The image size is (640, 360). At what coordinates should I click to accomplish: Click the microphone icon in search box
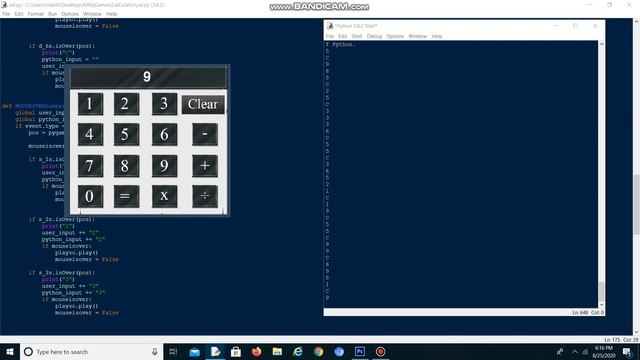click(x=155, y=352)
